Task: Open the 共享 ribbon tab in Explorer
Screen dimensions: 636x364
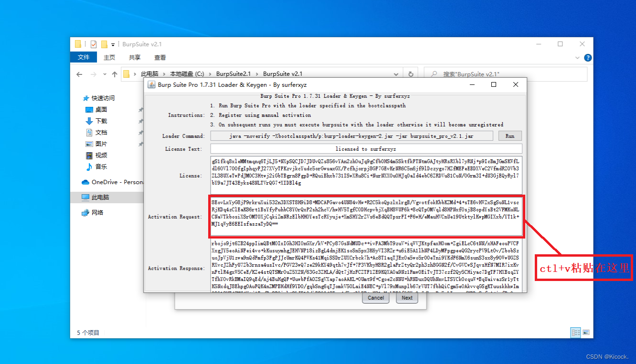Action: click(x=135, y=57)
